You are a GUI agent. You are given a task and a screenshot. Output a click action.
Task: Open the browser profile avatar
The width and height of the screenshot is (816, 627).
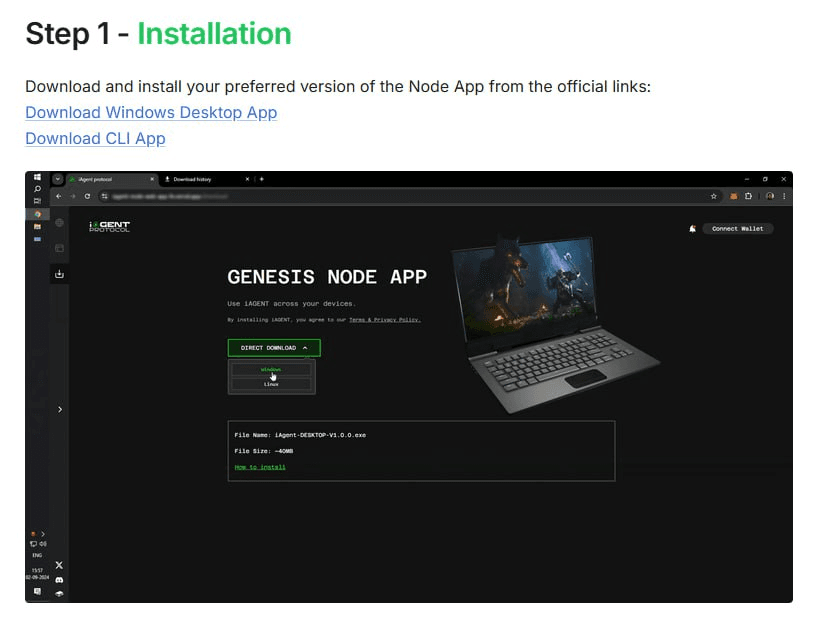coord(770,196)
